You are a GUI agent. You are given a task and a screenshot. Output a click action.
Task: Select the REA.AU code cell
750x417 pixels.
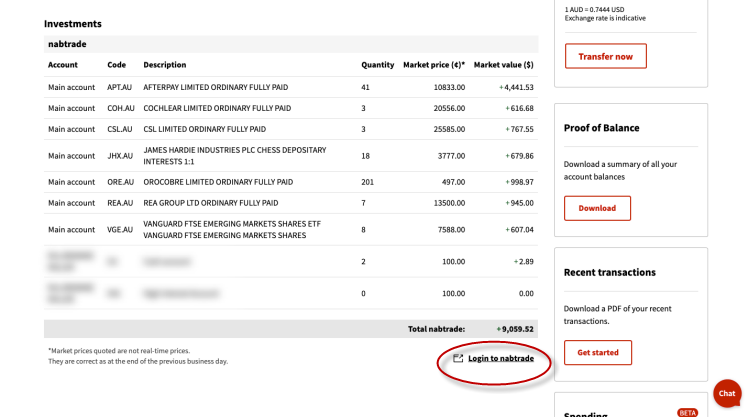pos(120,203)
